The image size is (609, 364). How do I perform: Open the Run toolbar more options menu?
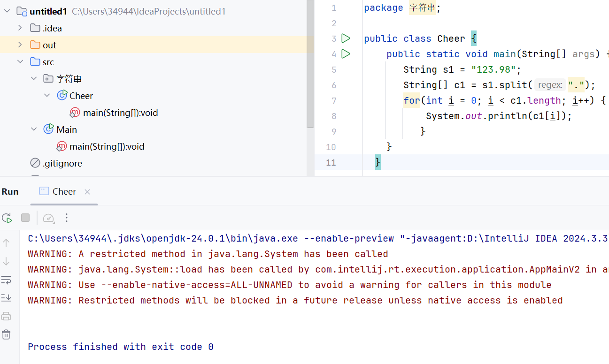67,218
